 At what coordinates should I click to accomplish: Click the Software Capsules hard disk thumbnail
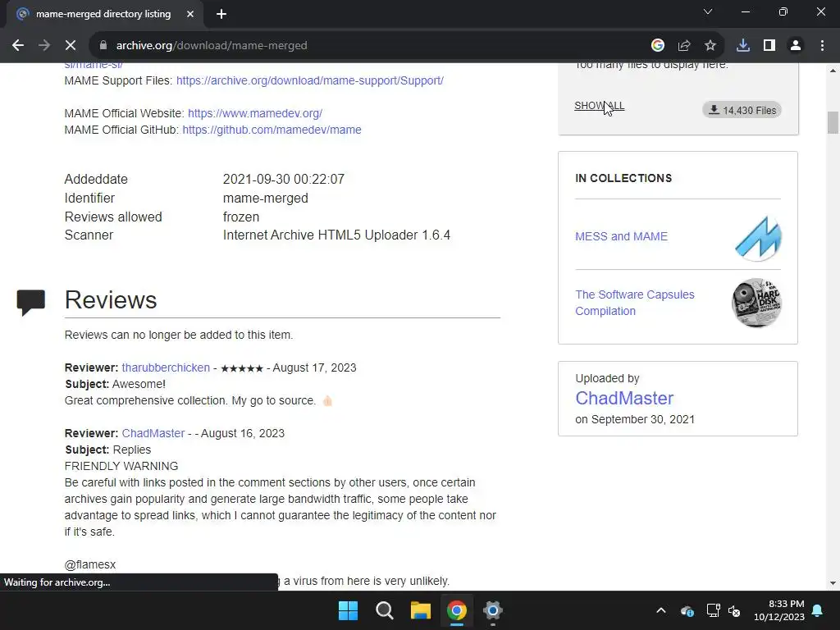(756, 303)
